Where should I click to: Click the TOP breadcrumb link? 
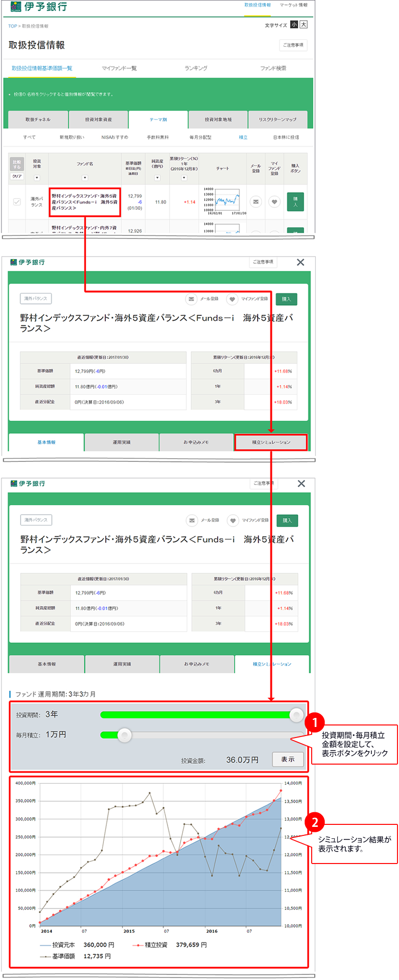tap(13, 26)
